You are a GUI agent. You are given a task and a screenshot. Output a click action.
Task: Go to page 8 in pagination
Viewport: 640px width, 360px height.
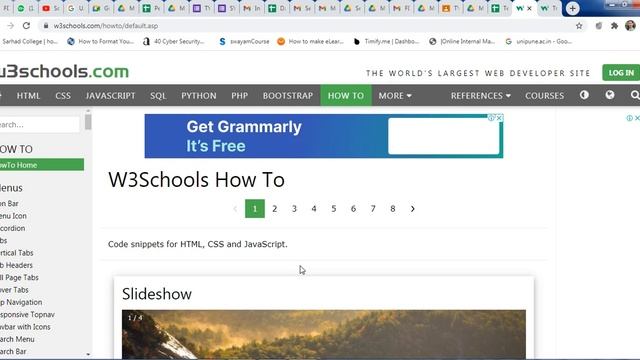pyautogui.click(x=393, y=209)
